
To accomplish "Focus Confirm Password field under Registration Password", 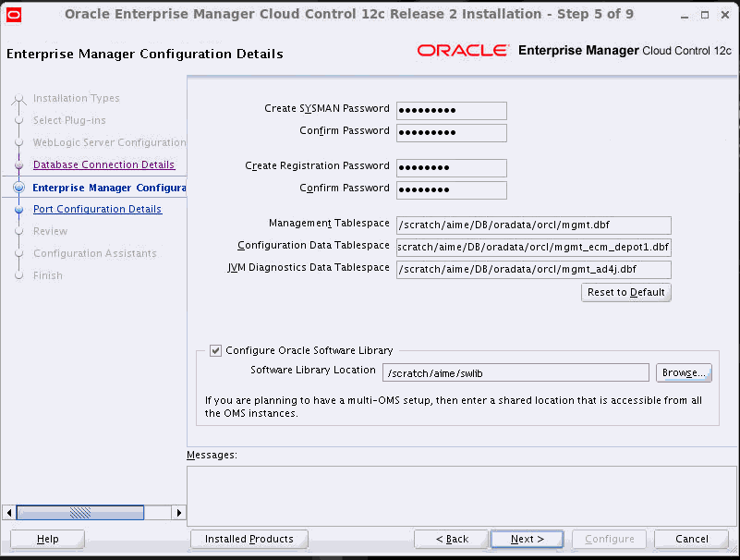I will click(x=452, y=189).
